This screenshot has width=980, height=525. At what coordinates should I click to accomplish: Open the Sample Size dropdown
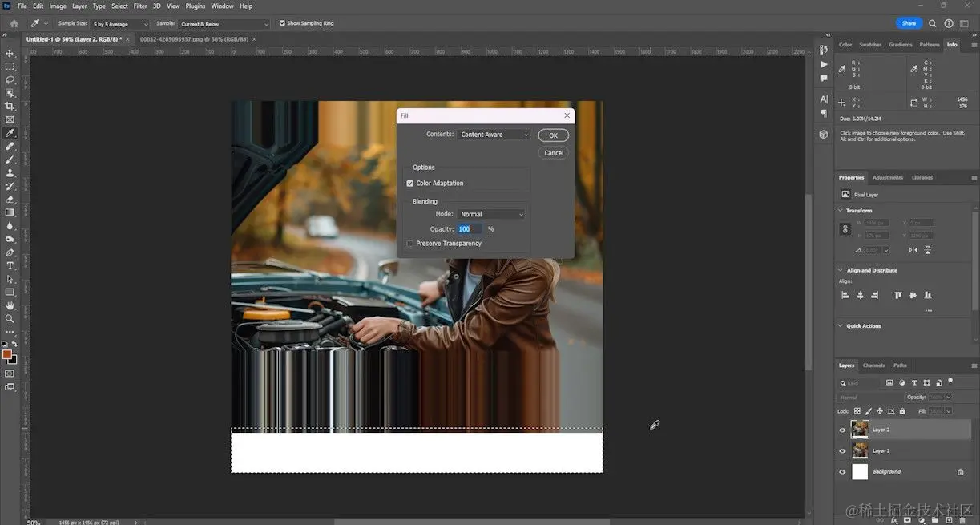[x=120, y=24]
